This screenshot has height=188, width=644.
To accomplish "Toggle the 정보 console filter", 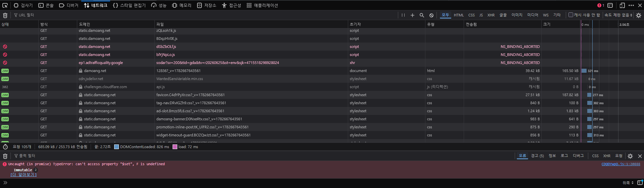I will (x=552, y=156).
